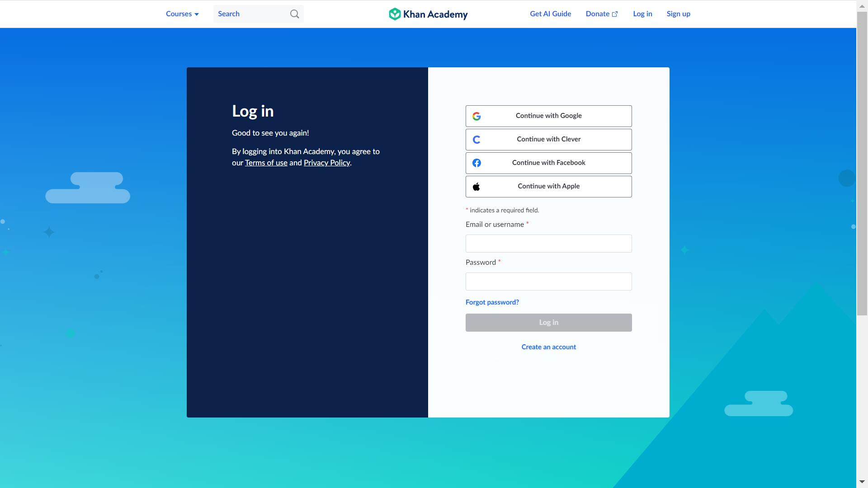The image size is (868, 488).
Task: Click the search magnifying glass icon
Action: [x=294, y=14]
